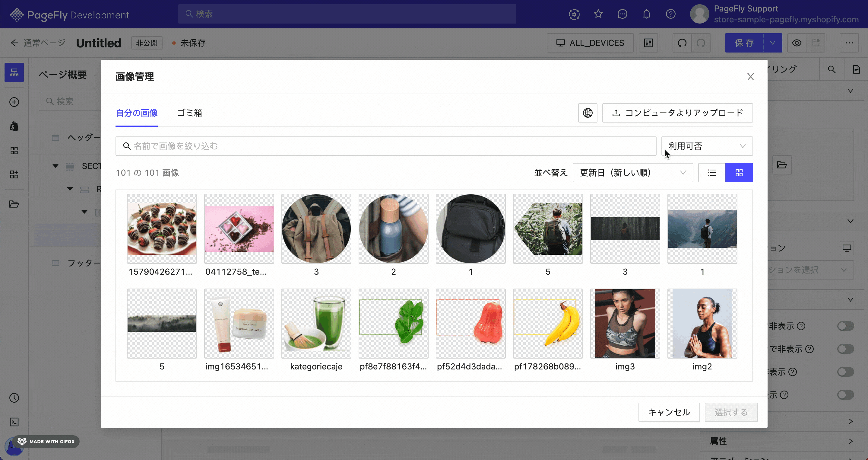
Task: Click the 通常ページ back link
Action: (x=44, y=43)
